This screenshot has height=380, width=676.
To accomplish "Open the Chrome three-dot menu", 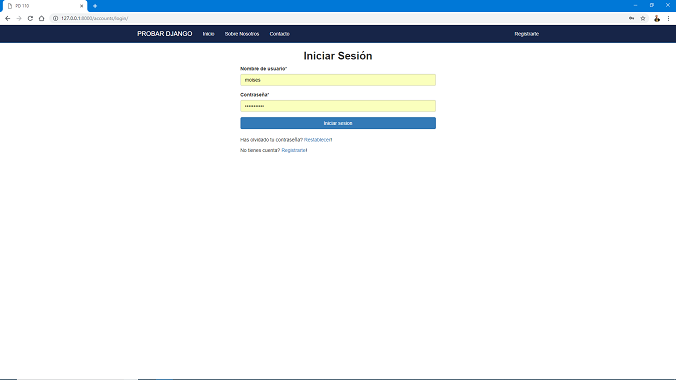I will [x=668, y=19].
